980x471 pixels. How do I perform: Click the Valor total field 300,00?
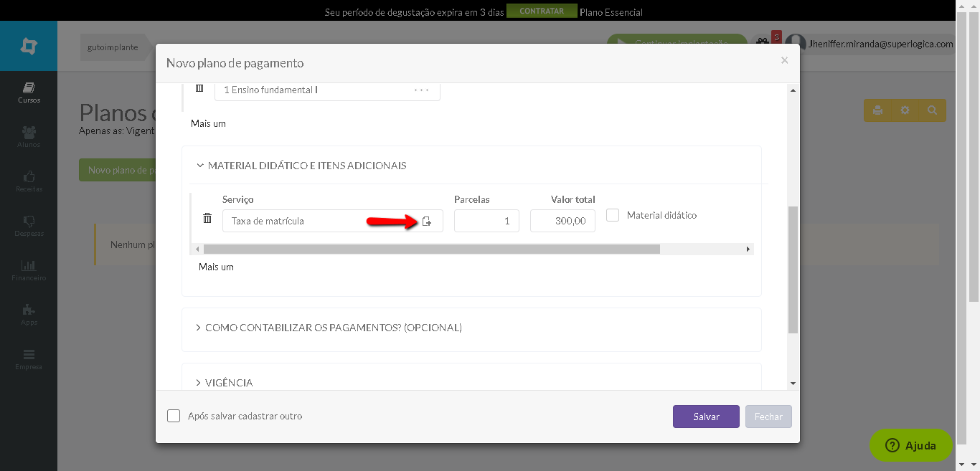pyautogui.click(x=562, y=221)
